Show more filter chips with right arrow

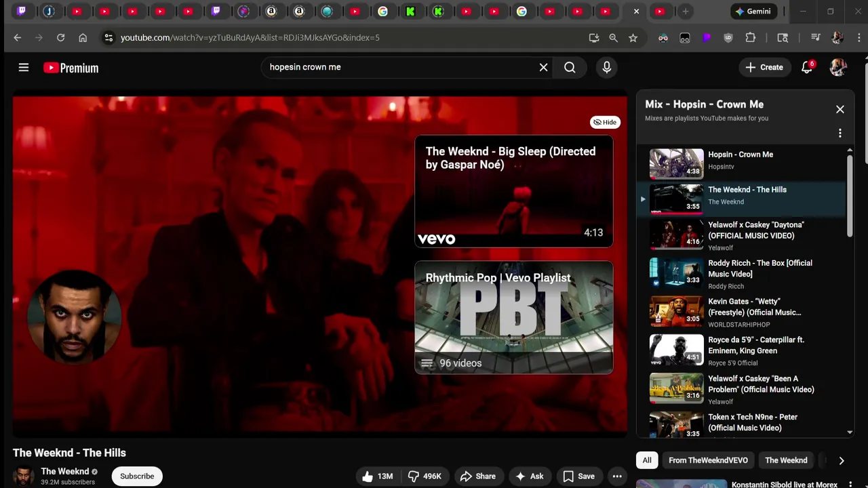click(x=842, y=460)
